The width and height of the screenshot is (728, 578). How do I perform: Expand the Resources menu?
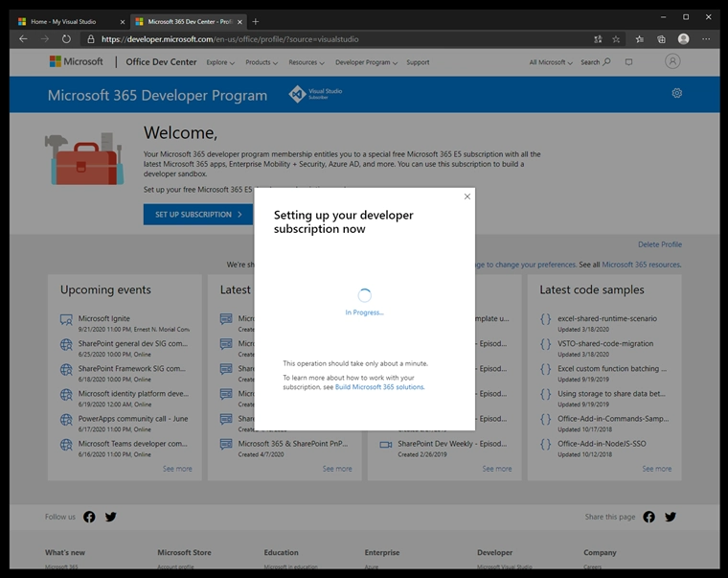307,62
